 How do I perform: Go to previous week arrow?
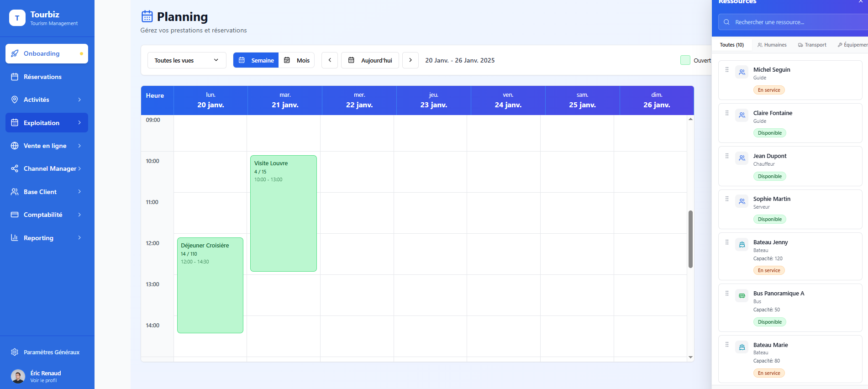[330, 60]
